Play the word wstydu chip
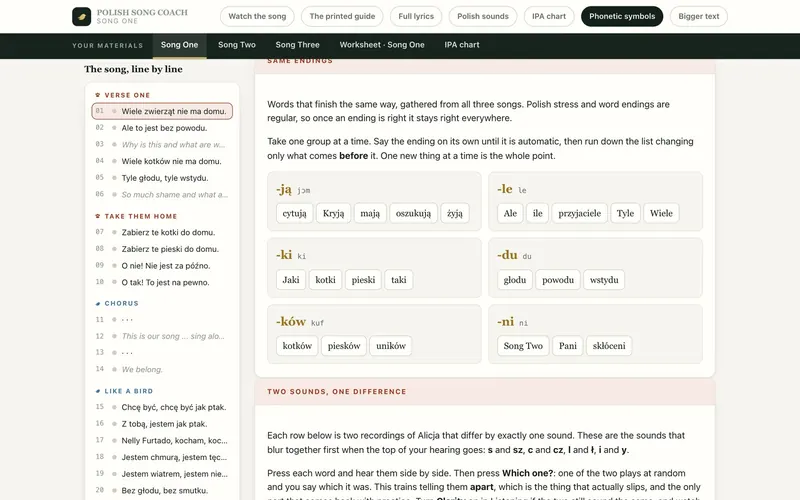This screenshot has width=800, height=500. (x=604, y=280)
